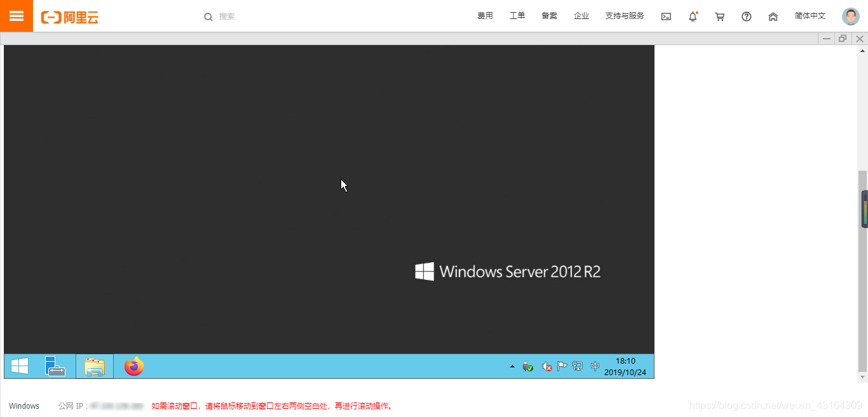Minimize the remote console panel
The image size is (868, 417).
pyautogui.click(x=827, y=39)
